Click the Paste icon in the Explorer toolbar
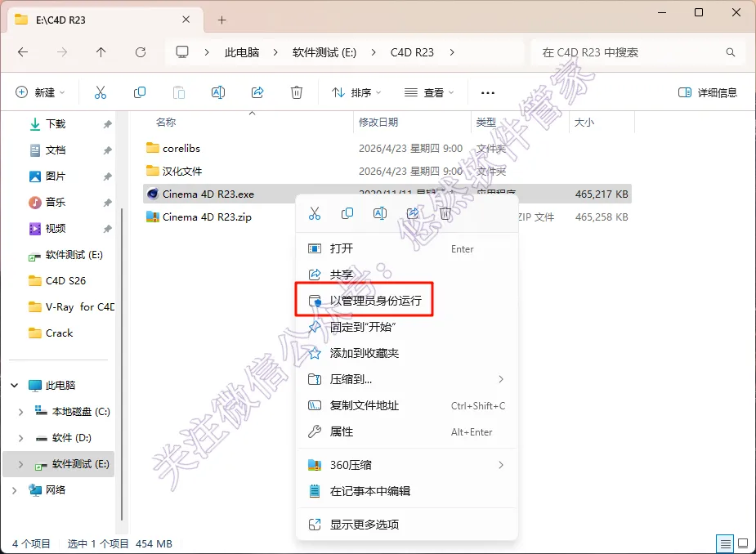The height and width of the screenshot is (554, 756). pyautogui.click(x=179, y=92)
